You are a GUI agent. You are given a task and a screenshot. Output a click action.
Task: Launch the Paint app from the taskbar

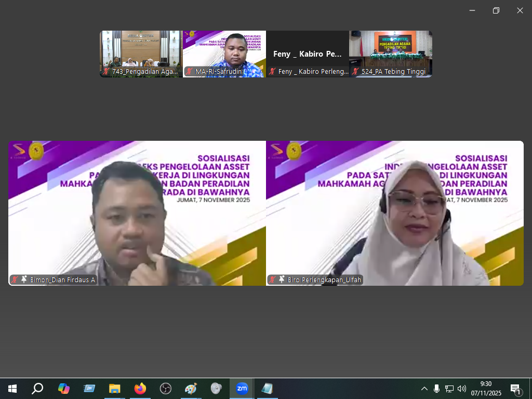point(191,389)
